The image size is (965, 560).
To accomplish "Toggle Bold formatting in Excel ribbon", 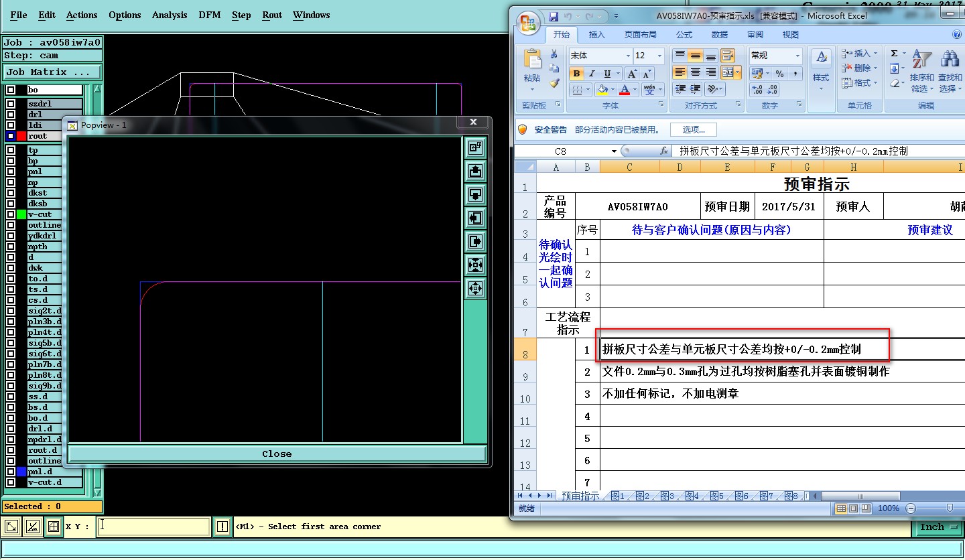I will (x=576, y=74).
